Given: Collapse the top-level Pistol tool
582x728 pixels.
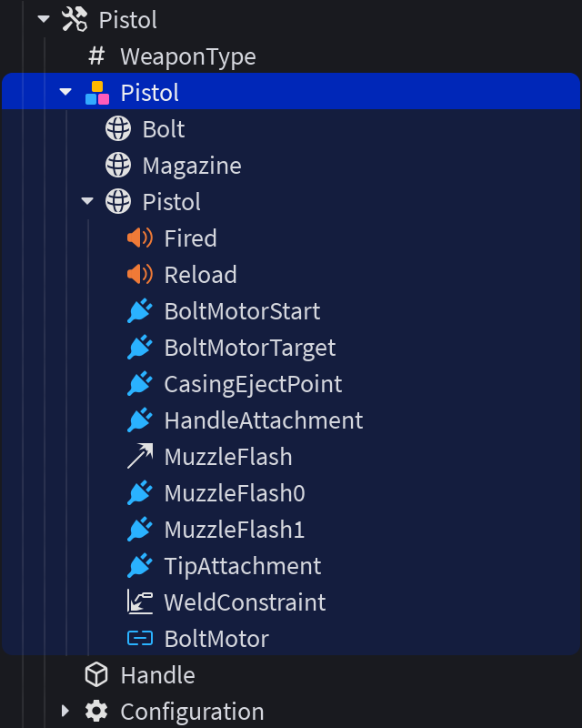Looking at the screenshot, I should (44, 19).
